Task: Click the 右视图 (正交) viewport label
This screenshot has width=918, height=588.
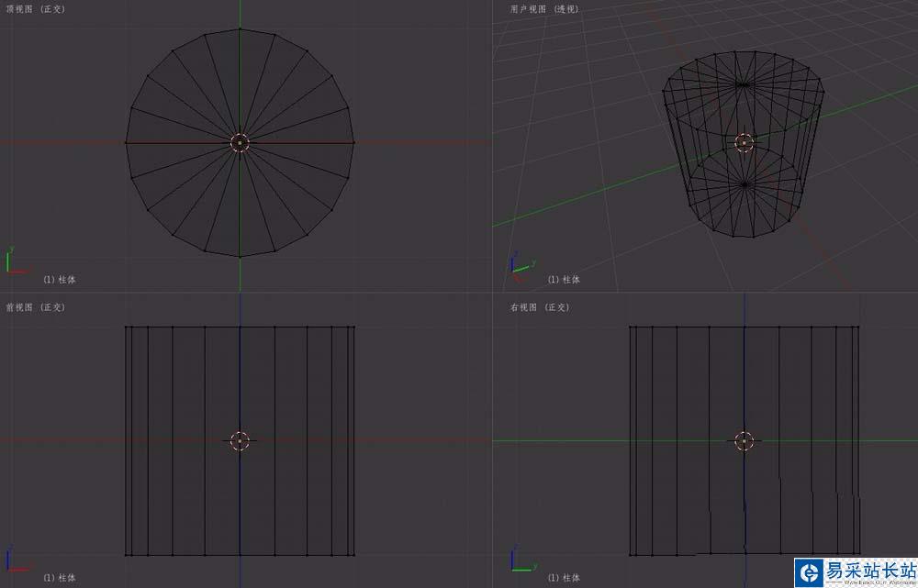Action: pos(540,307)
